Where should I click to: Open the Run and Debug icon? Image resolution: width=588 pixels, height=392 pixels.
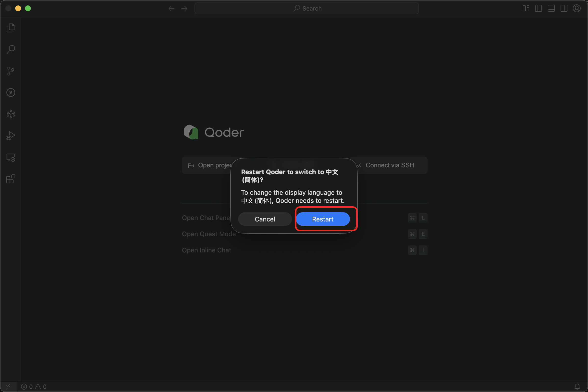click(11, 136)
